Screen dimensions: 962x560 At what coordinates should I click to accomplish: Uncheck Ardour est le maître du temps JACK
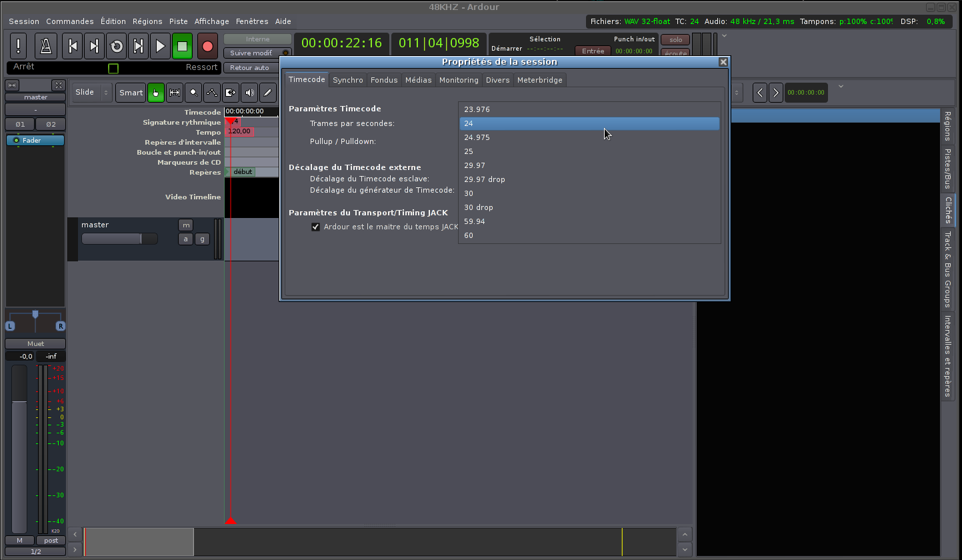pyautogui.click(x=316, y=227)
